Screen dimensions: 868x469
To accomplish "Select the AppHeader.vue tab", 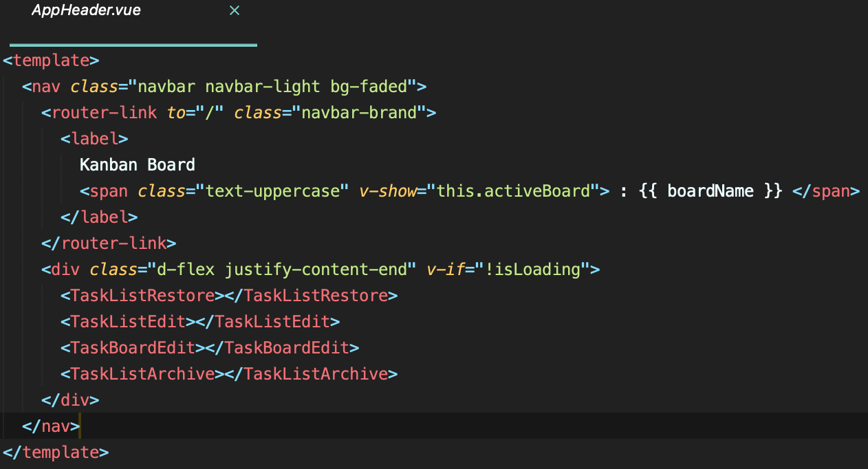I will point(86,10).
